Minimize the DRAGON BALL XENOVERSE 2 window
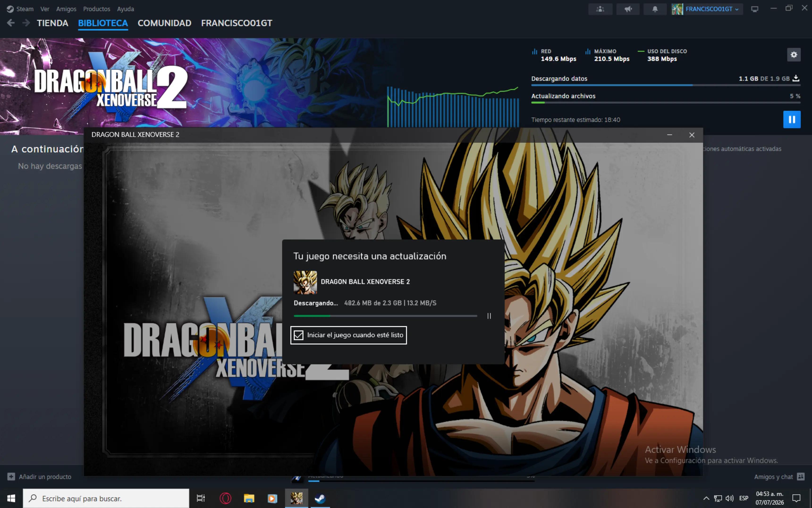This screenshot has height=508, width=812. tap(669, 135)
